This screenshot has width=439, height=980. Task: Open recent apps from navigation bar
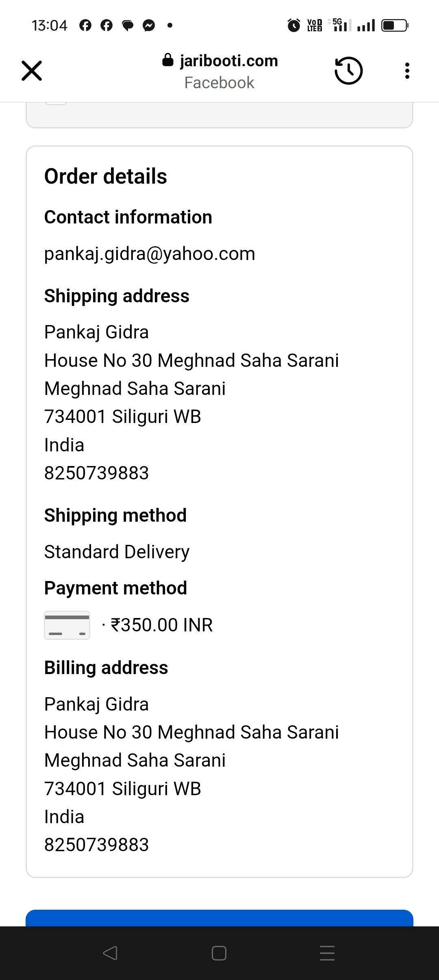(x=327, y=953)
